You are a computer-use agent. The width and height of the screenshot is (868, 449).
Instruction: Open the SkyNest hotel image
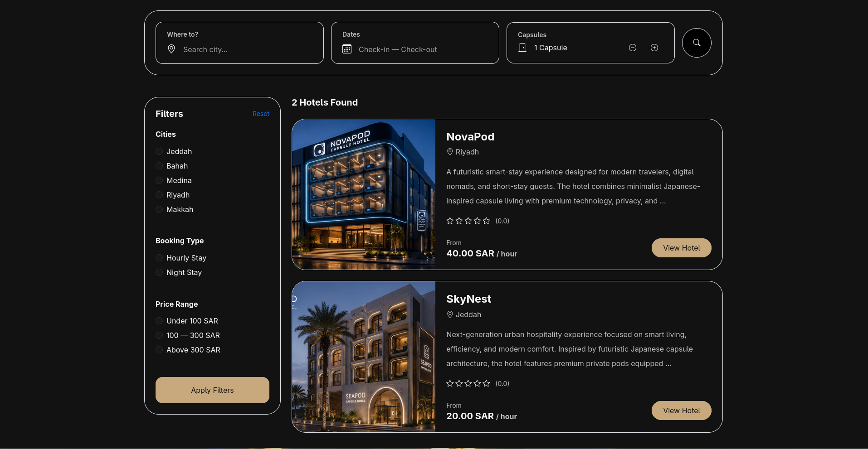pyautogui.click(x=364, y=357)
